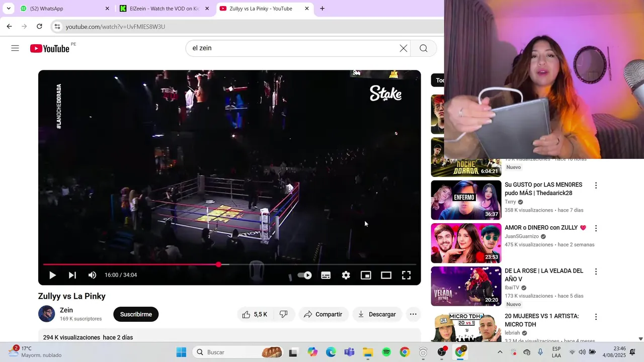Switch to theater mode

386,275
